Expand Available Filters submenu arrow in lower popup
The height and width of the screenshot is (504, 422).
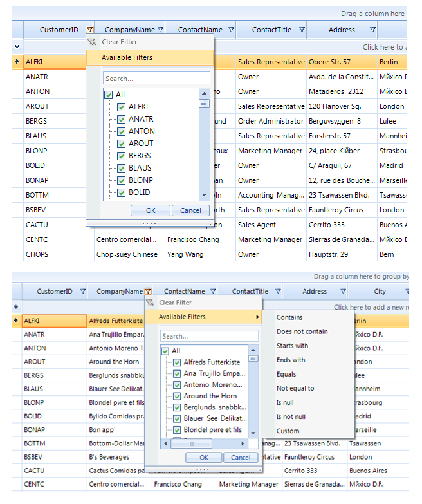(x=258, y=317)
